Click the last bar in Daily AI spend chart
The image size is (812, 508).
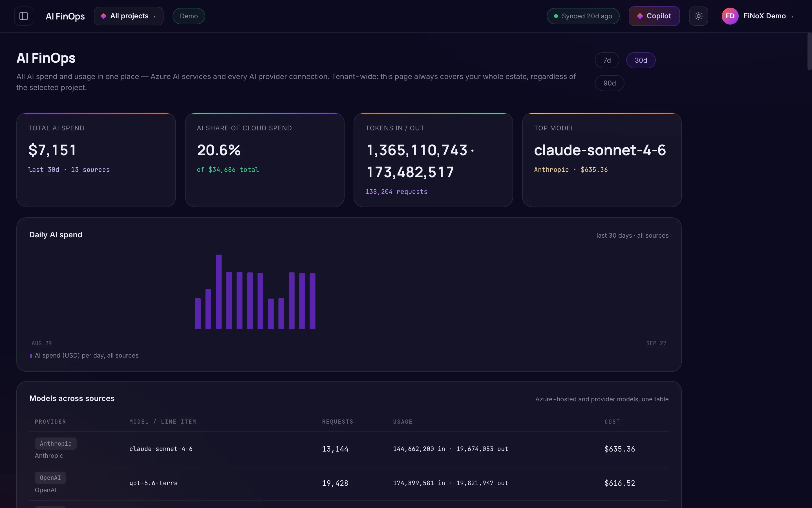pyautogui.click(x=312, y=301)
